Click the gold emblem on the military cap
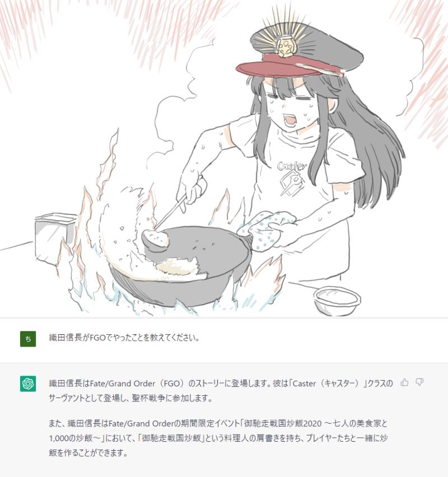The width and height of the screenshot is (448, 477). pyautogui.click(x=286, y=47)
